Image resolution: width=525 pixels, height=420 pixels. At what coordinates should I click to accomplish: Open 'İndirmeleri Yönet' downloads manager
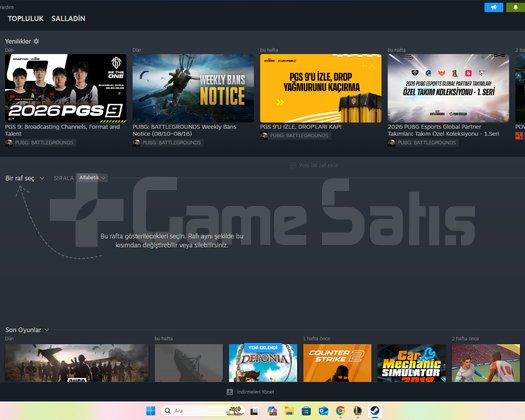250,392
